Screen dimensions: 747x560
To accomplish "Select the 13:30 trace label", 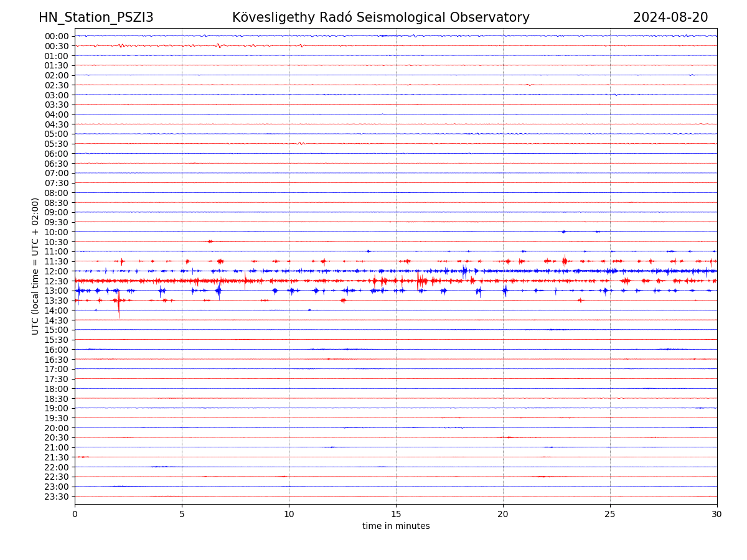I will [56, 301].
